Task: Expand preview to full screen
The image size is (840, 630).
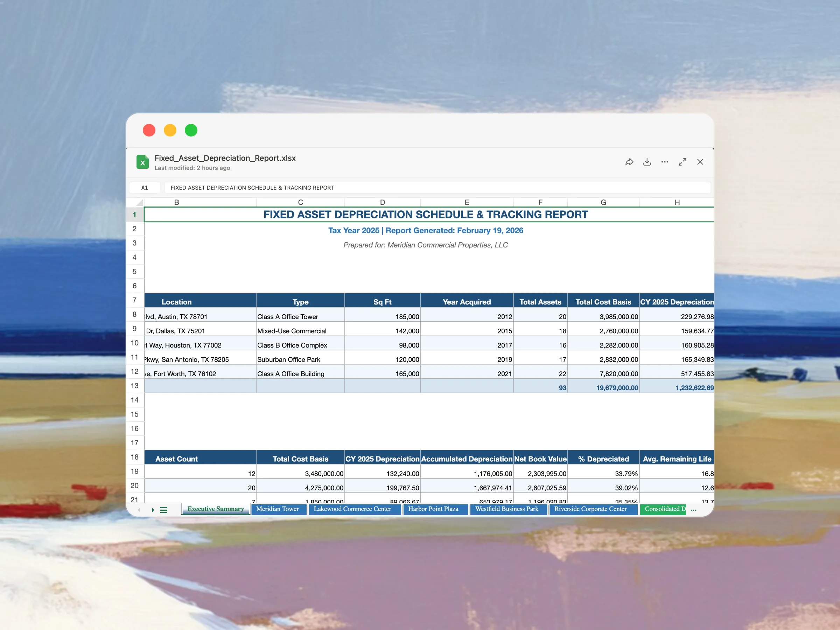Action: [682, 162]
